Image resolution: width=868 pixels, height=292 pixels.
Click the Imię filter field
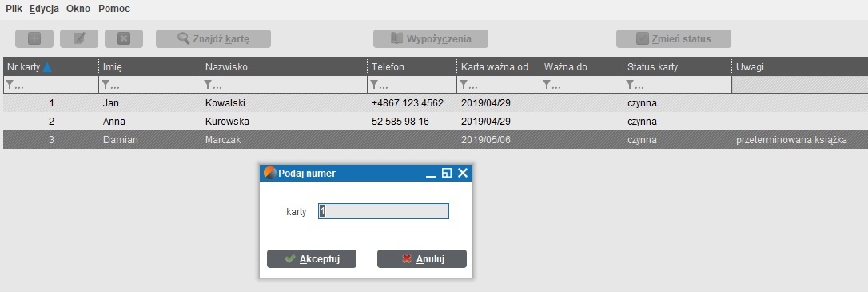point(149,85)
